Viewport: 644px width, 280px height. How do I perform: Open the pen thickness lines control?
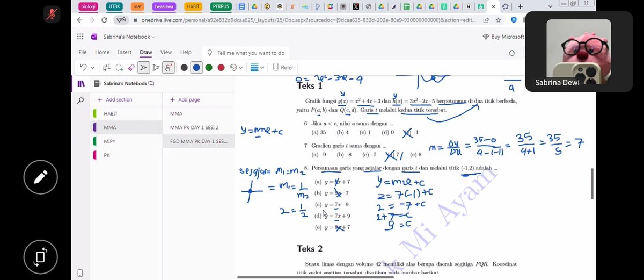(x=254, y=67)
